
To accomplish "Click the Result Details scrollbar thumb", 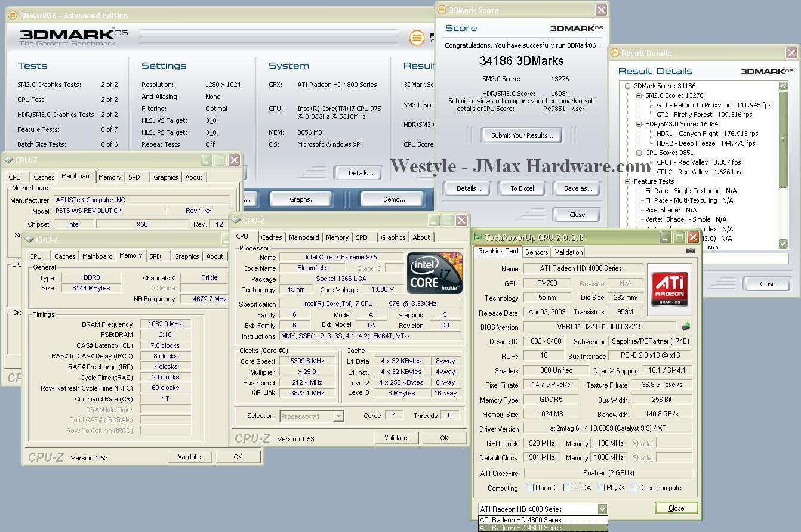I will tap(783, 140).
